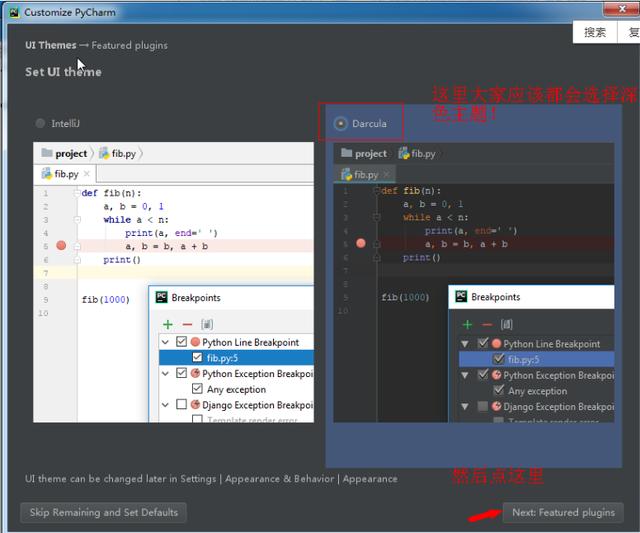The height and width of the screenshot is (533, 640).
Task: Select the IntelliJ theme radio button
Action: [40, 123]
